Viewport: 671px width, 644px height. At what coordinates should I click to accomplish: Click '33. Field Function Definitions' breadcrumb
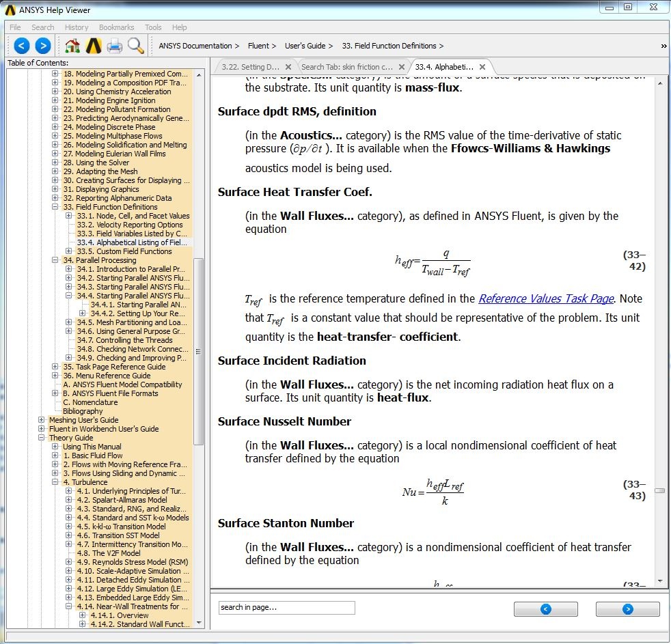tap(389, 46)
